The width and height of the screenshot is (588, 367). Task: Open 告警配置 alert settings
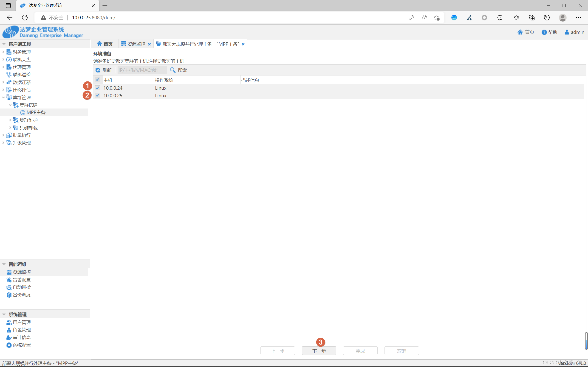pos(22,280)
